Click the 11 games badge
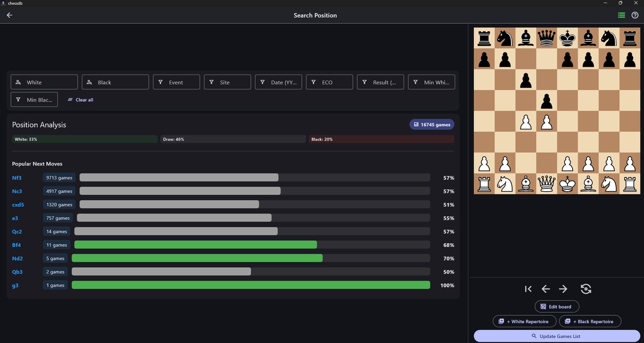The width and height of the screenshot is (644, 343). coord(57,245)
